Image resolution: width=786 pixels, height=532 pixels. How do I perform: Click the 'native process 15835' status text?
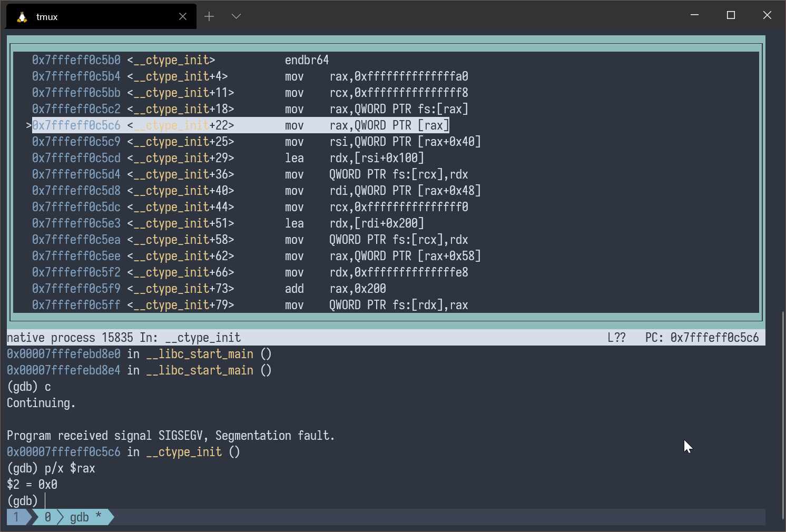[70, 338]
